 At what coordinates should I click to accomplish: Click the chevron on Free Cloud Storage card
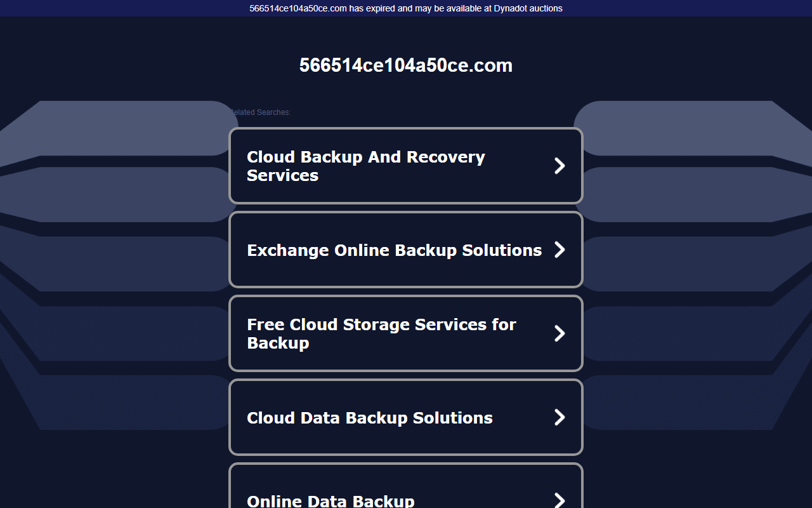tap(560, 333)
